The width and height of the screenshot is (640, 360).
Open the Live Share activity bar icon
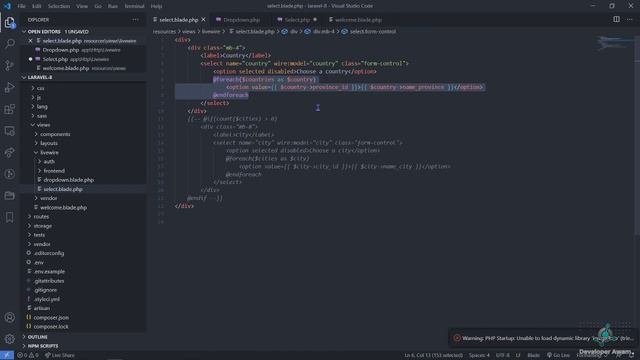9,153
